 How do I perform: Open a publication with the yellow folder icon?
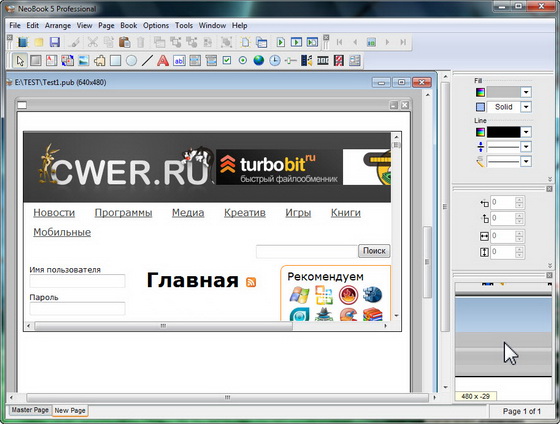(39, 42)
